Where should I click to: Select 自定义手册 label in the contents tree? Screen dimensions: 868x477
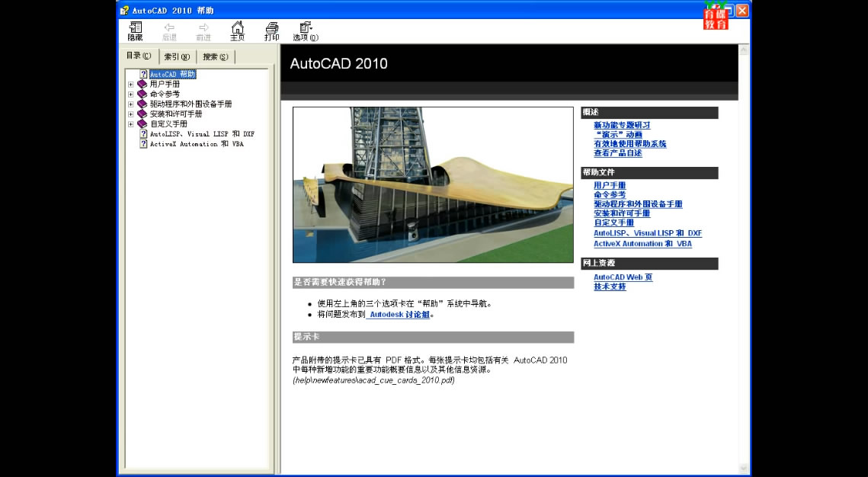168,124
